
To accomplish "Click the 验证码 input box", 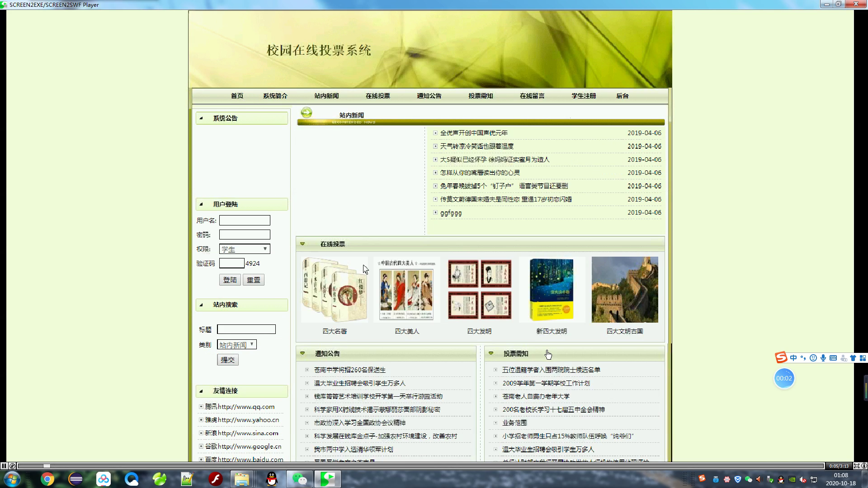I will point(231,263).
